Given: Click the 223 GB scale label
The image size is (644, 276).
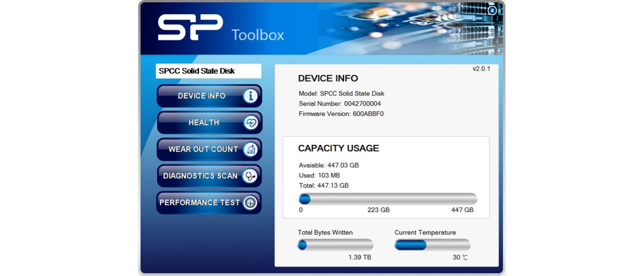Looking at the screenshot, I should pos(379,210).
